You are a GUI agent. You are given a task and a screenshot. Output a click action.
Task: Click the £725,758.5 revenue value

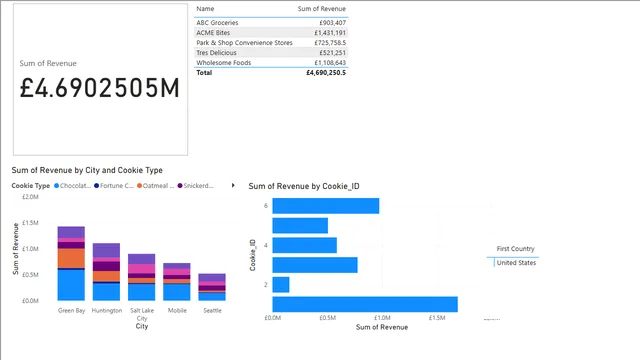click(x=330, y=42)
